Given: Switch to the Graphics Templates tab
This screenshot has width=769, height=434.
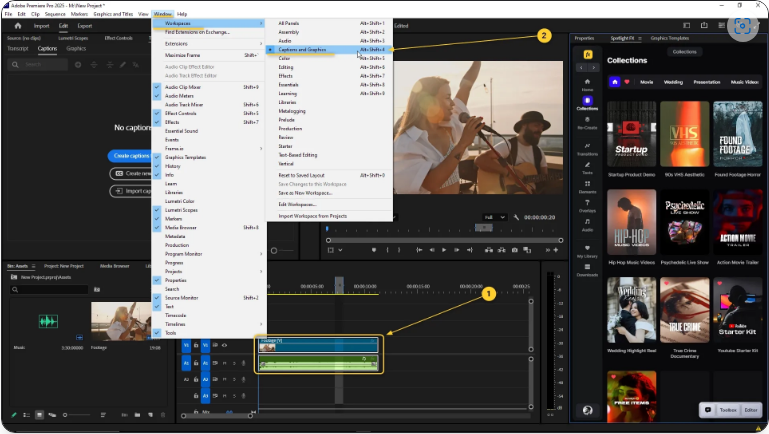Looking at the screenshot, I should (669, 38).
